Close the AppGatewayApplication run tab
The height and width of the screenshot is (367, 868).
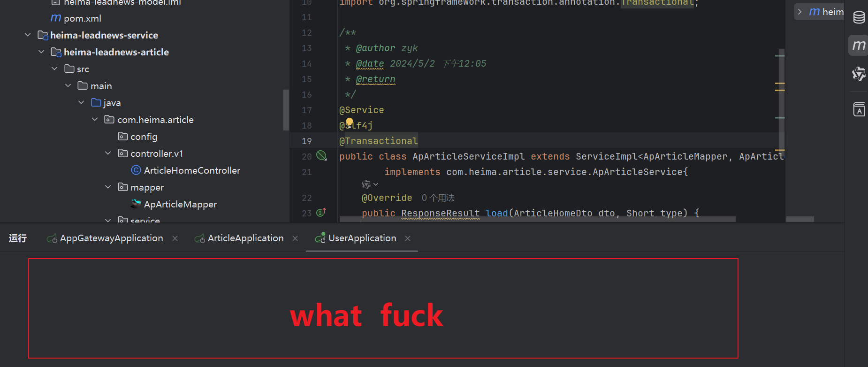[175, 238]
